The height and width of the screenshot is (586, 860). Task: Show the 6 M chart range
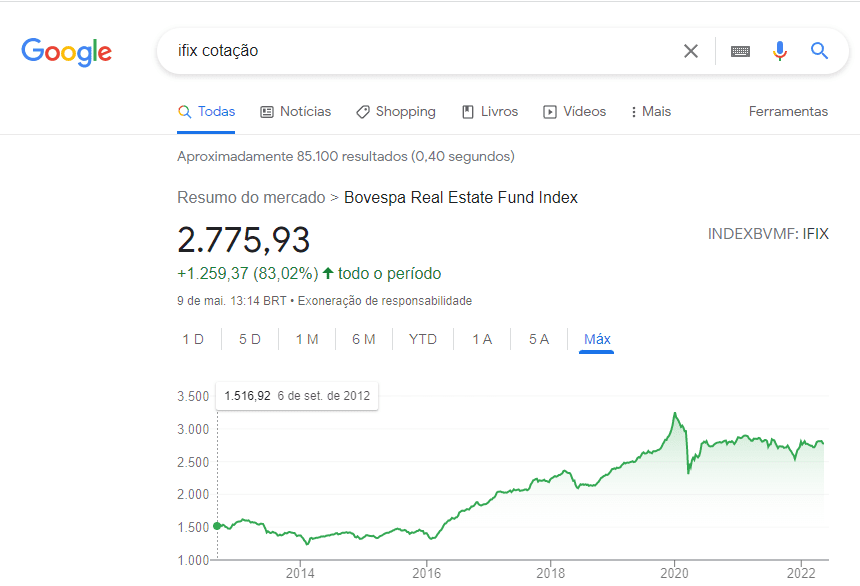364,340
